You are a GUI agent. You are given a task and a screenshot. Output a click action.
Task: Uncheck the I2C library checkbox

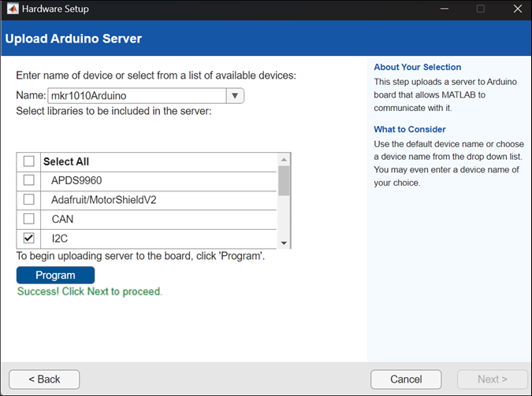tap(29, 238)
